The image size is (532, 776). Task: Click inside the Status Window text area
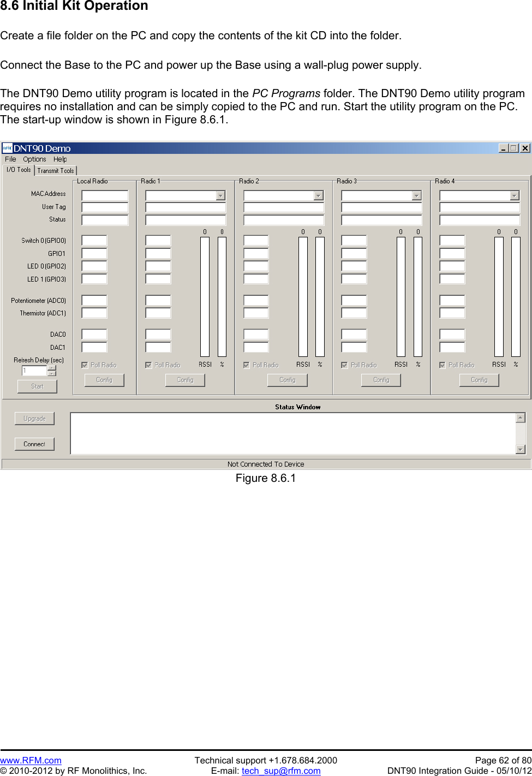(293, 433)
